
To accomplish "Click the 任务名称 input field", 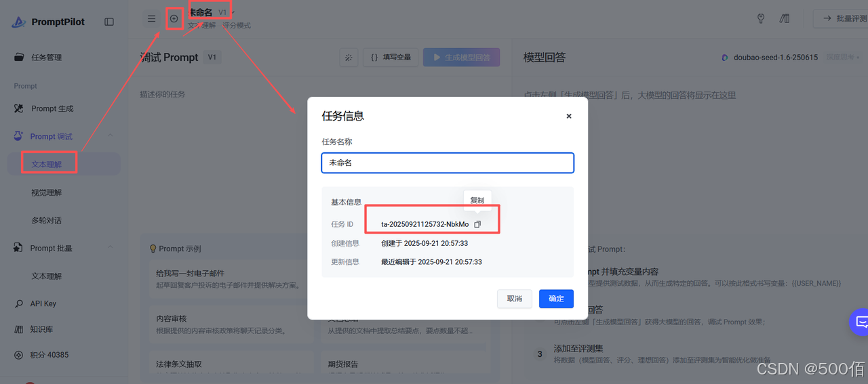I will coord(448,163).
